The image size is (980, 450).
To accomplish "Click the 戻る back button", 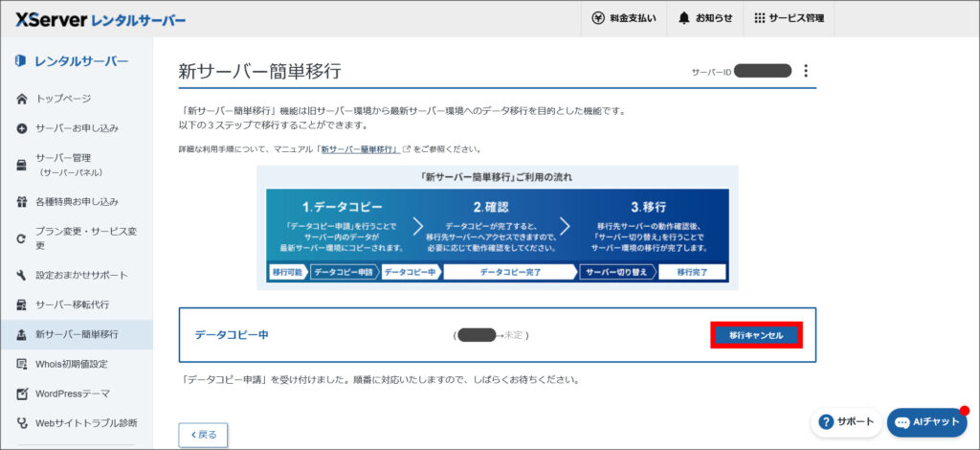I will coord(203,435).
